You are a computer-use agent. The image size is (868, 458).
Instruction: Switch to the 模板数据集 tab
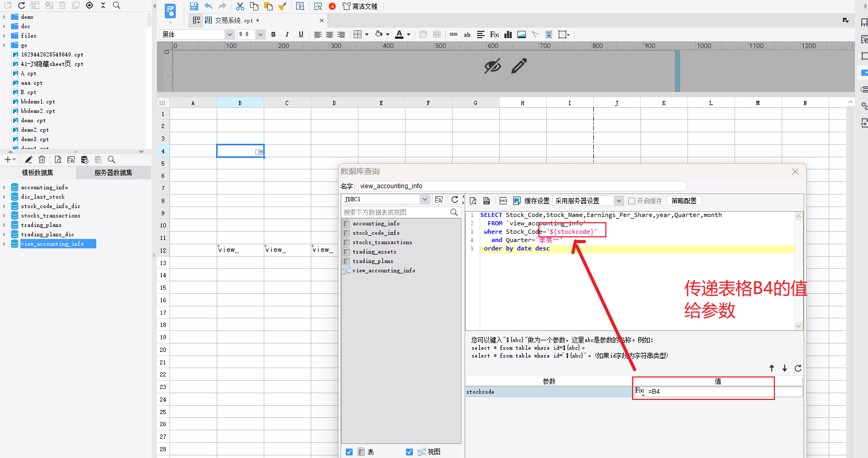click(38, 173)
